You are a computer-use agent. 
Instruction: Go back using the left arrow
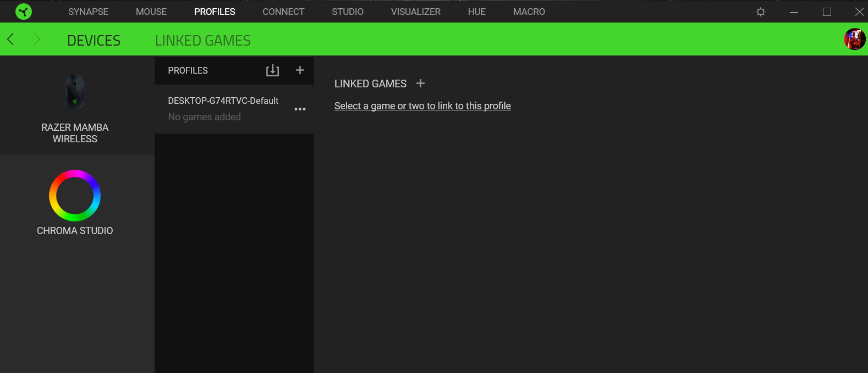pyautogui.click(x=10, y=39)
